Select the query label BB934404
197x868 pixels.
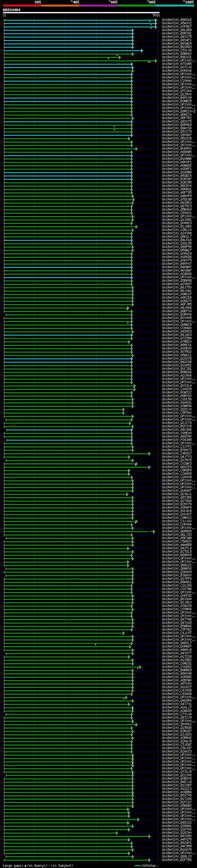[11, 10]
